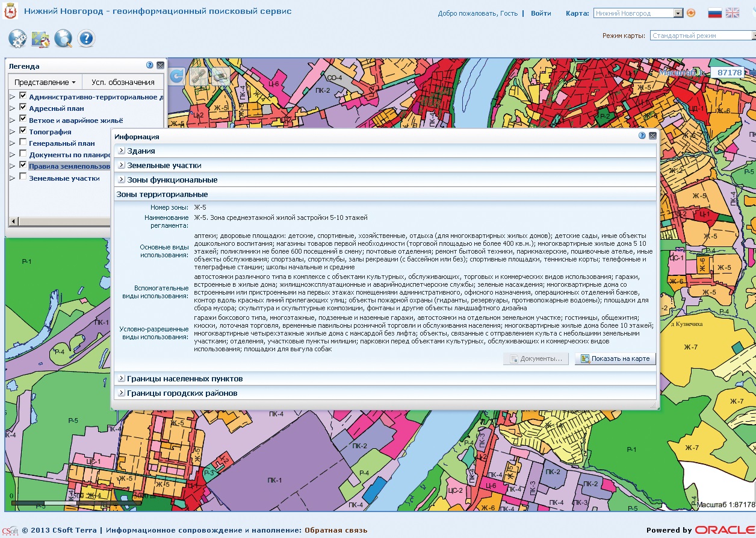The height and width of the screenshot is (538, 756).
Task: Click the orange refresh icon beside the map selector
Action: click(691, 13)
